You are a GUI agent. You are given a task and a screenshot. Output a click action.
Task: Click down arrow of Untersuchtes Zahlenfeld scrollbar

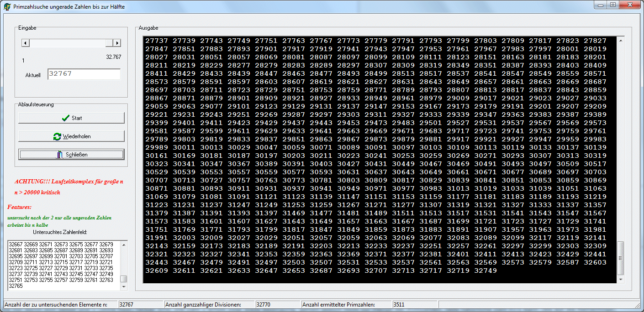(124, 286)
